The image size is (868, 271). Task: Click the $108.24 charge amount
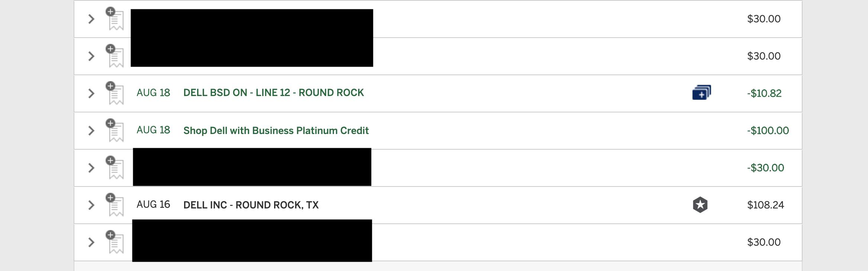point(765,205)
